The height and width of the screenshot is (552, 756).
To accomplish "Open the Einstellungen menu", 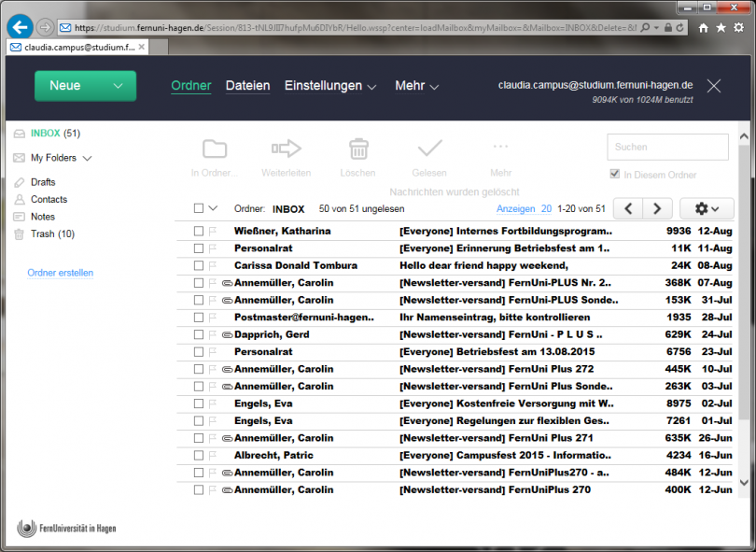I will pos(320,85).
